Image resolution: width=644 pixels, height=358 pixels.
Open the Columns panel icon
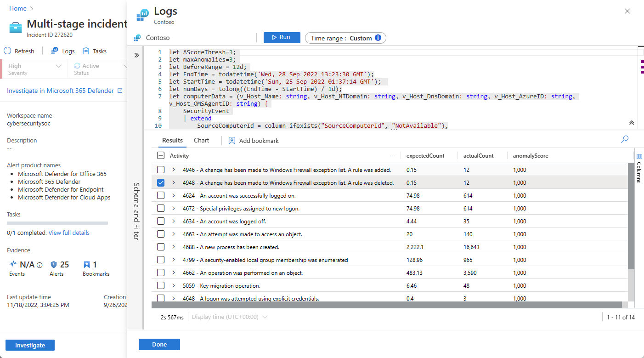point(639,157)
